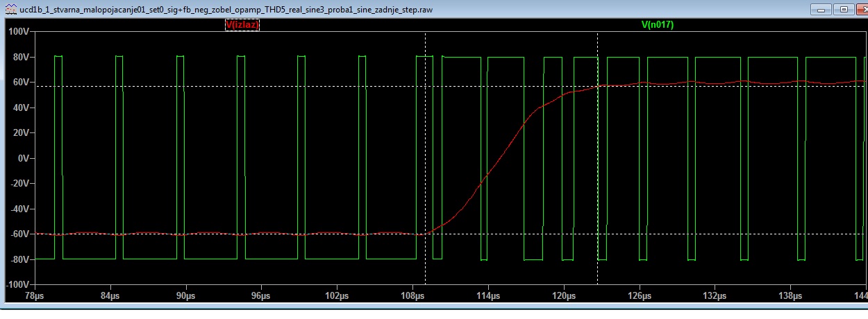Viewport: 868px width, 319px height.
Task: Click the 84µs time axis label
Action: click(x=110, y=296)
